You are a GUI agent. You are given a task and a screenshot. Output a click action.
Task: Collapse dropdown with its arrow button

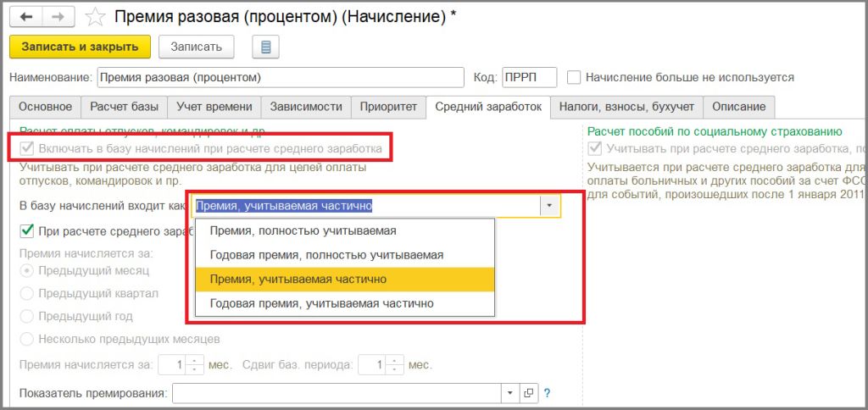pyautogui.click(x=549, y=206)
